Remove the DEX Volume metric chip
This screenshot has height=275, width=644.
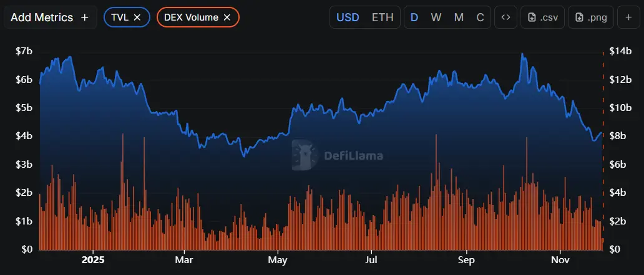coord(227,17)
